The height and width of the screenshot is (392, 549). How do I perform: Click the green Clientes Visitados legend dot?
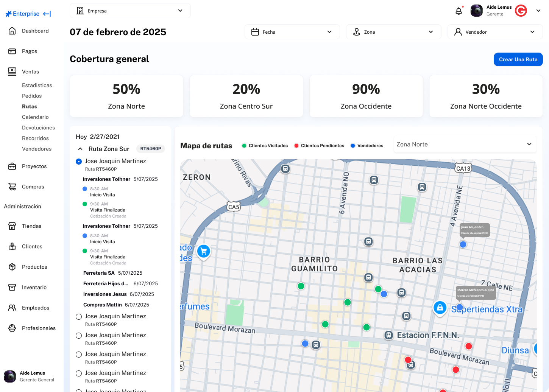pos(244,146)
